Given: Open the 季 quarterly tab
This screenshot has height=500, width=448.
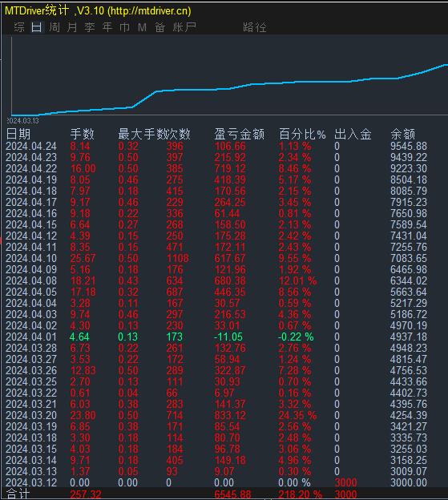Looking at the screenshot, I should [90, 27].
